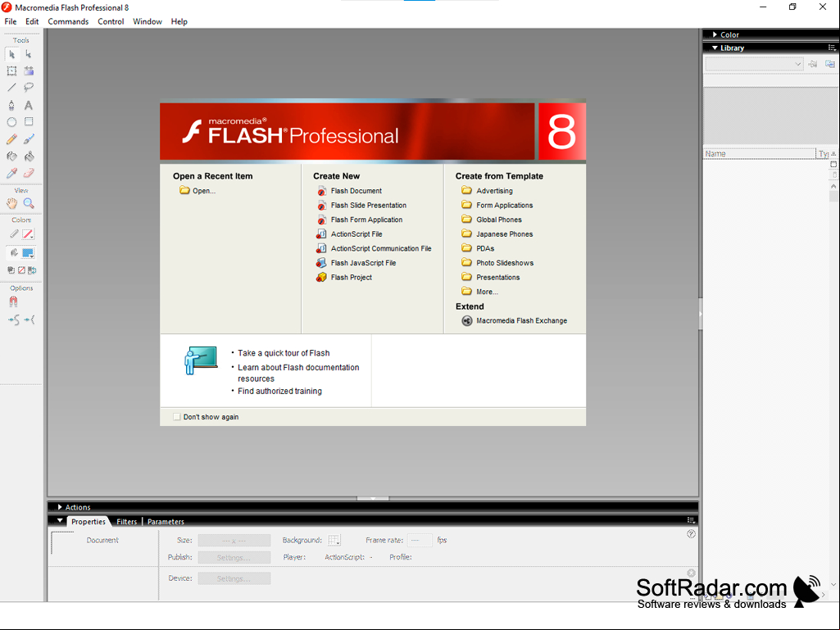
Task: Expand the Actions panel
Action: point(60,507)
